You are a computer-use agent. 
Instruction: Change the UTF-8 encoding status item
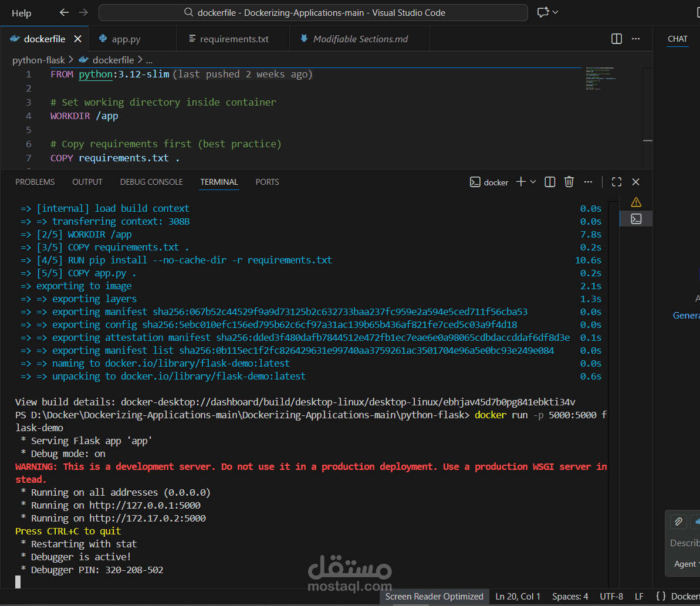[611, 597]
